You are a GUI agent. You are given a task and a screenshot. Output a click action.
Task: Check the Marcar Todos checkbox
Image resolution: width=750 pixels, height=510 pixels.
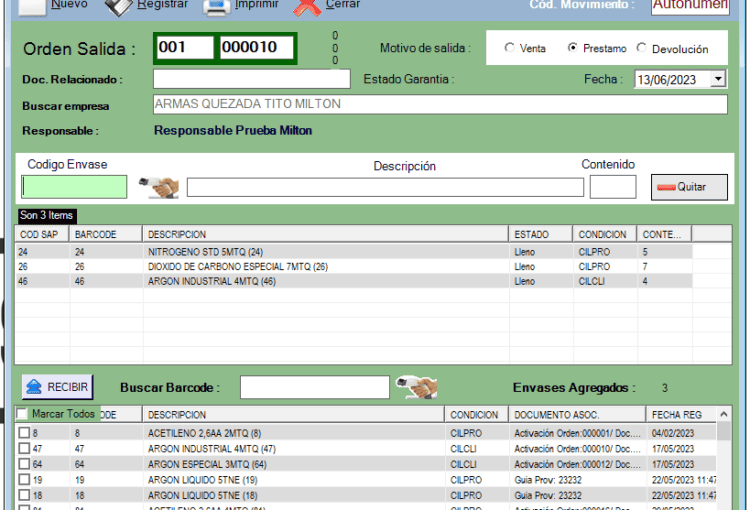click(23, 414)
